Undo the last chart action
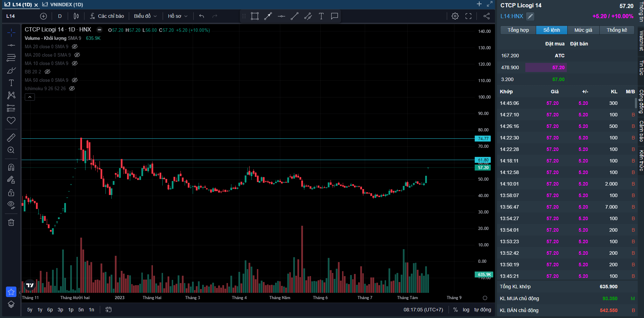Viewport: 644px width, 318px height. coord(201,16)
